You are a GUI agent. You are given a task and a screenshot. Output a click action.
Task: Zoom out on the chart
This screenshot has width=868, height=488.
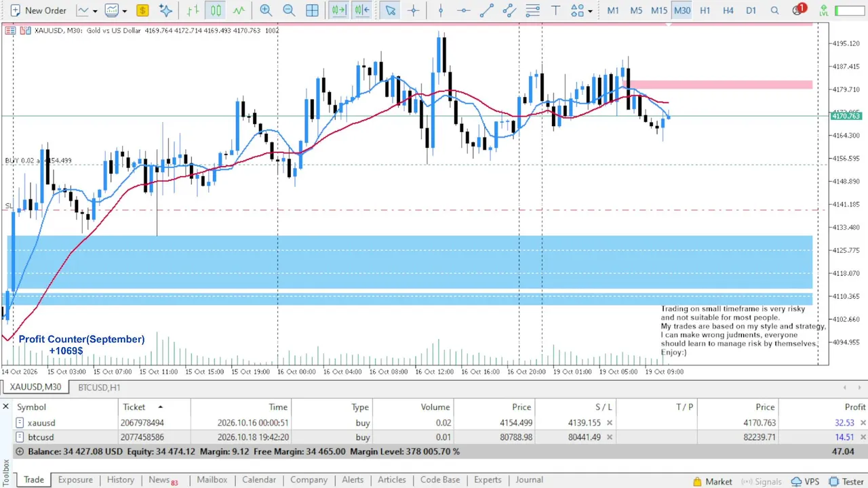(x=289, y=10)
